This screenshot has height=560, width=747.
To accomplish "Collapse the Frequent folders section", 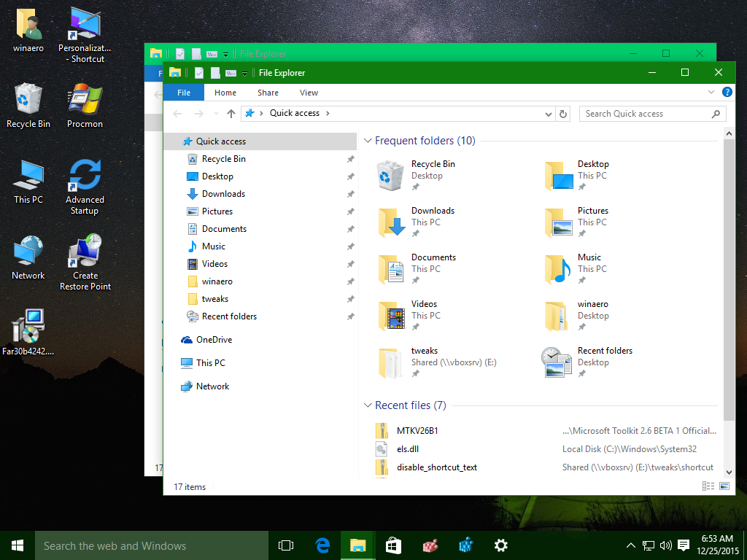I will (367, 140).
